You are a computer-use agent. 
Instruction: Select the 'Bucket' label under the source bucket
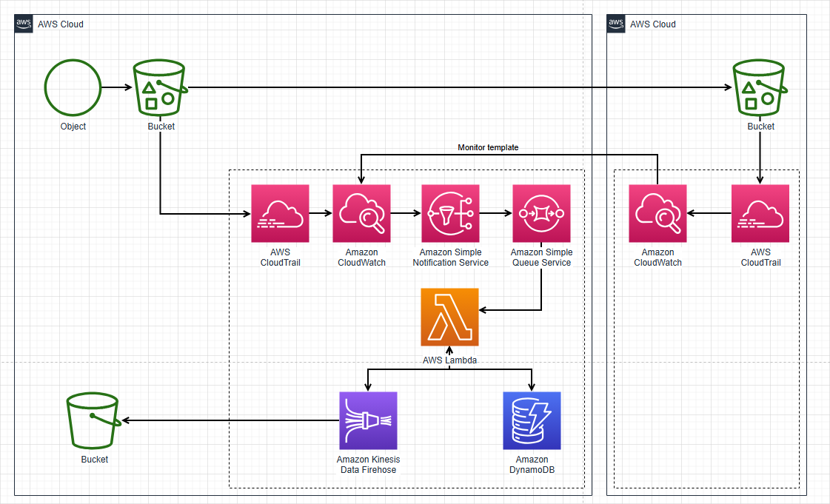pyautogui.click(x=161, y=127)
